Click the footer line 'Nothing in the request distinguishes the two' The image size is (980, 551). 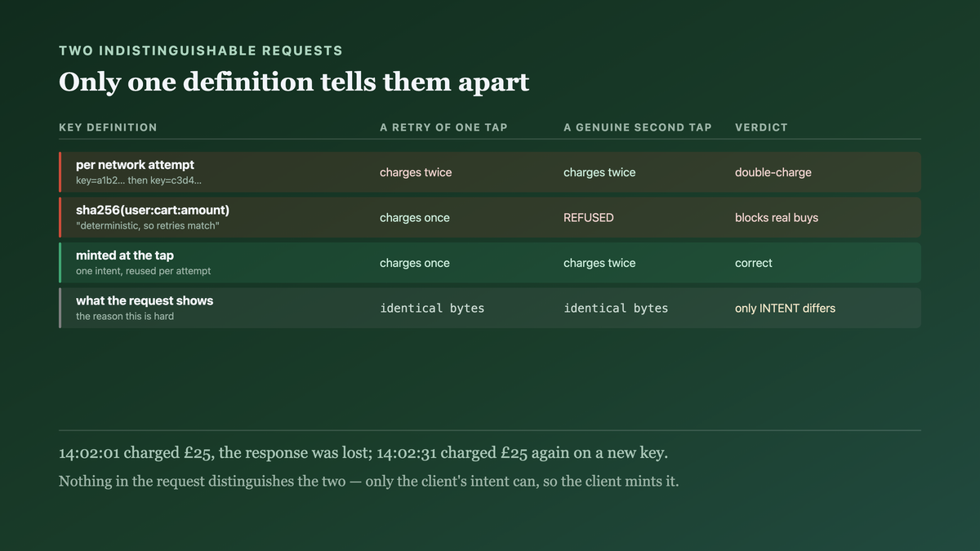click(369, 482)
